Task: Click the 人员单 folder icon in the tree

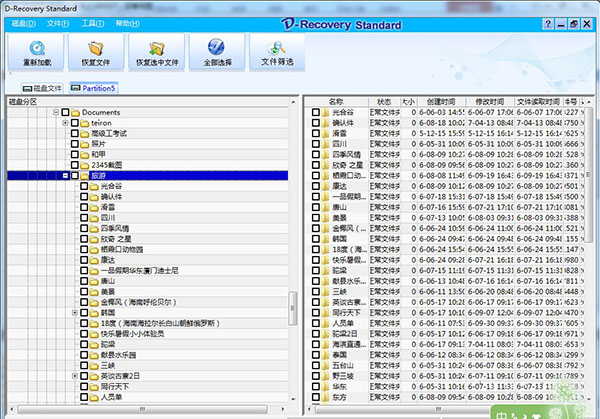Action: [x=94, y=397]
